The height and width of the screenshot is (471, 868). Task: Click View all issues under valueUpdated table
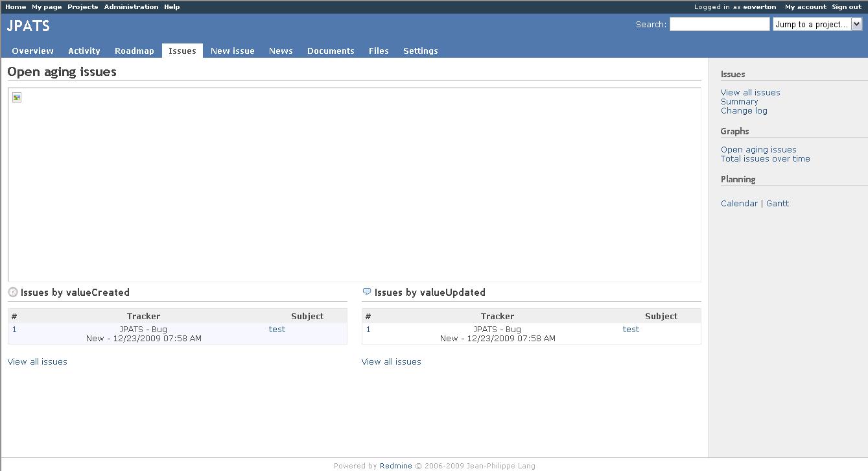tap(392, 361)
